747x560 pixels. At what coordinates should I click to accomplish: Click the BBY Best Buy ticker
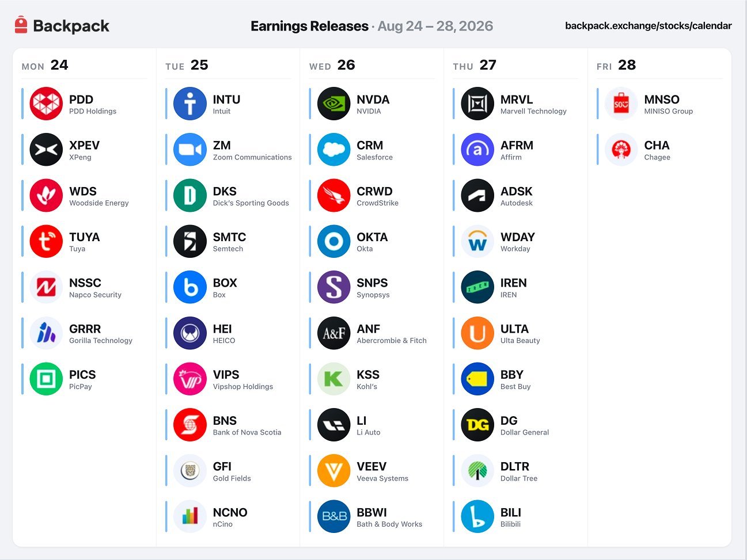point(512,375)
